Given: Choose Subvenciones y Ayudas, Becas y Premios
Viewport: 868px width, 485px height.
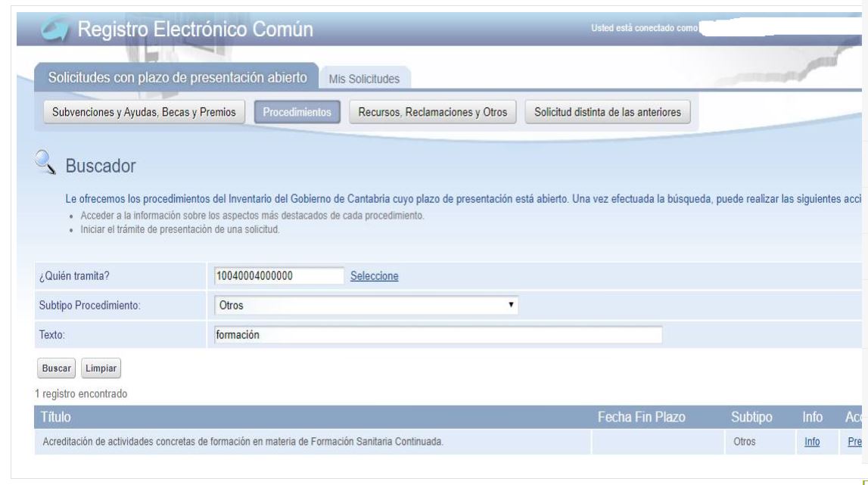Looking at the screenshot, I should [144, 113].
